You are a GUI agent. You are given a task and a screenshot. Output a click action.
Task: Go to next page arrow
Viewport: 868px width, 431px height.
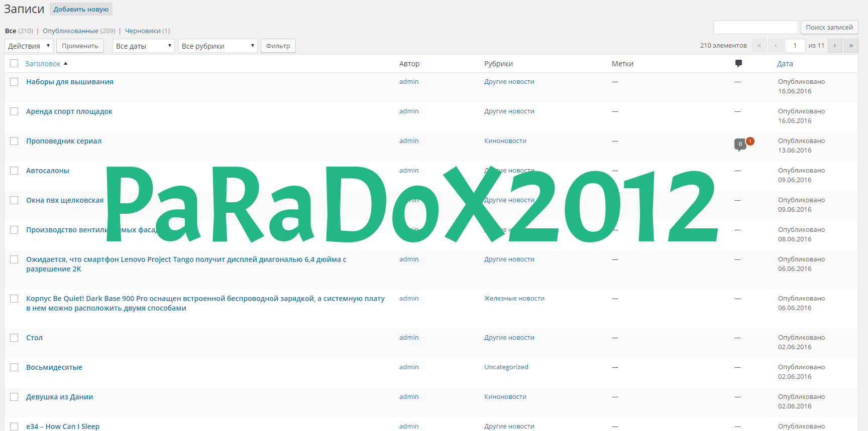pos(835,46)
